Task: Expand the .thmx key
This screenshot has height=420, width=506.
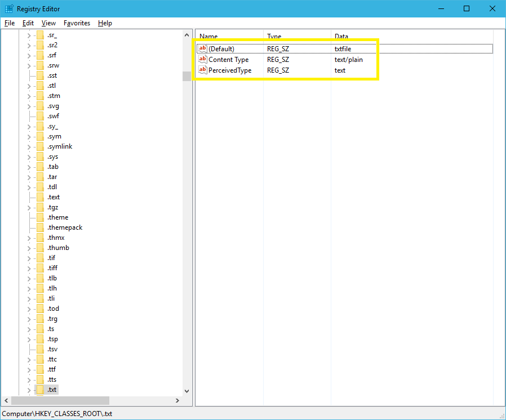Action: 29,238
